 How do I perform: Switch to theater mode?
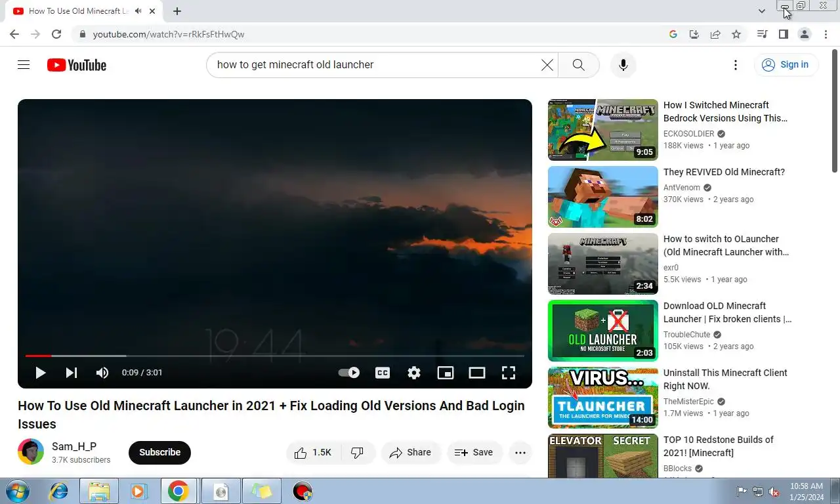[477, 373]
